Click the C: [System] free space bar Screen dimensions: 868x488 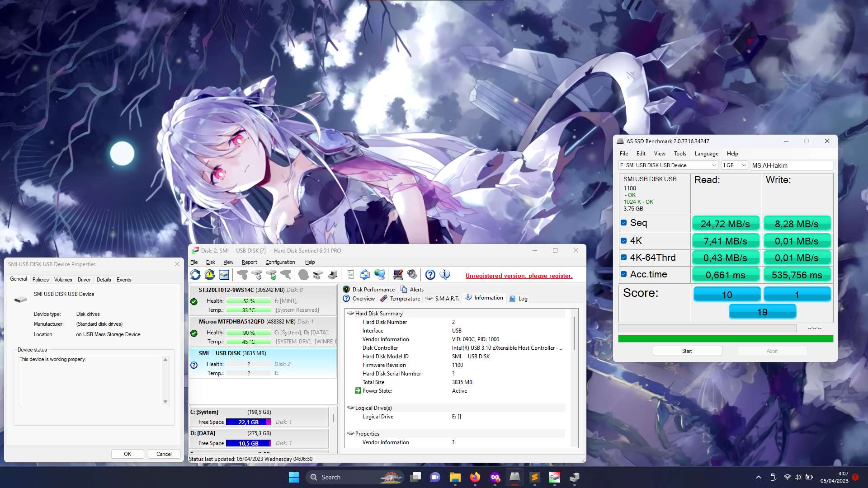pos(249,422)
